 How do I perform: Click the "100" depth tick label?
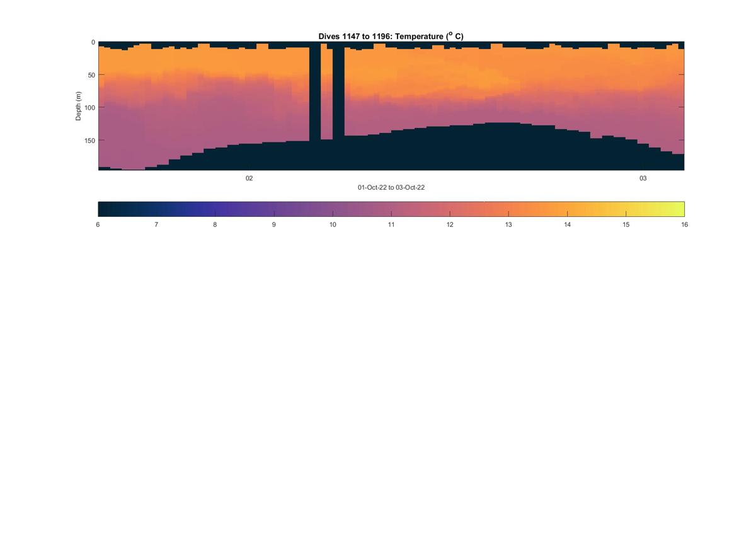coord(89,108)
